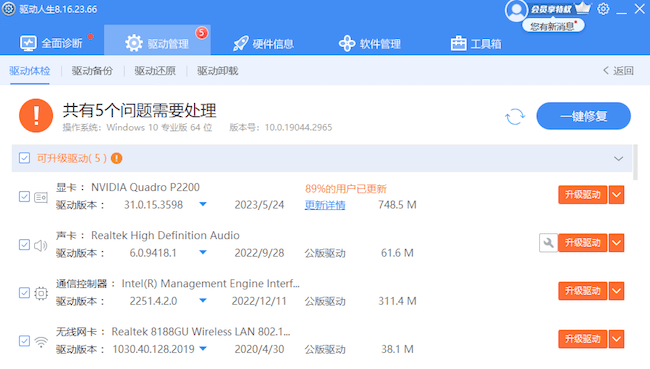Screen dimensions: 650x369
Task: Click 升级驱动 for Realtek 8188GU Wireless LAN
Action: [582, 339]
